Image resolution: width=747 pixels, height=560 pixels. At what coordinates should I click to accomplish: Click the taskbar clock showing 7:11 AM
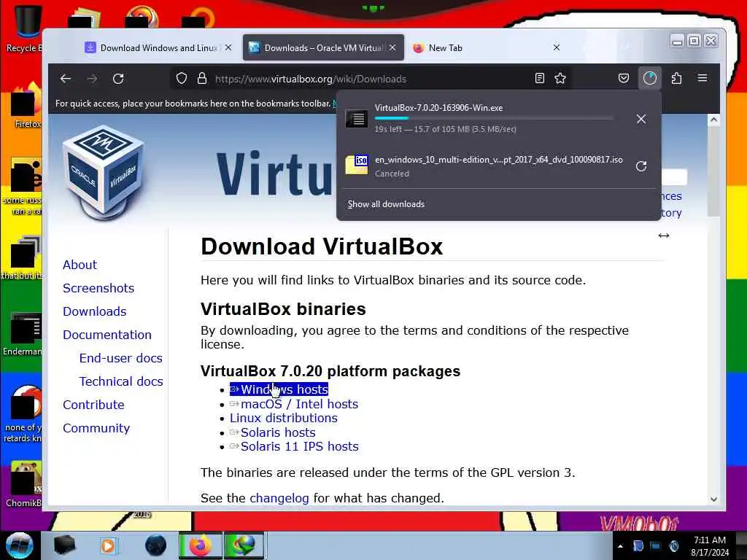710,546
